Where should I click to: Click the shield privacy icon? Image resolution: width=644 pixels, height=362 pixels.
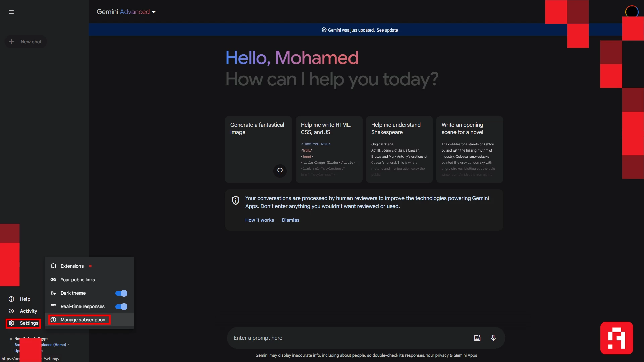(236, 200)
